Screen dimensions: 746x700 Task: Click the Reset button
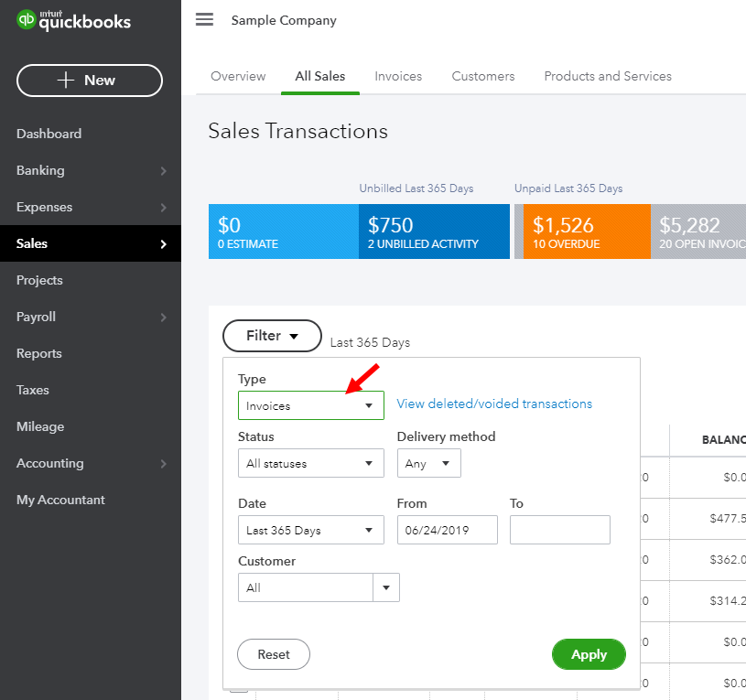274,654
